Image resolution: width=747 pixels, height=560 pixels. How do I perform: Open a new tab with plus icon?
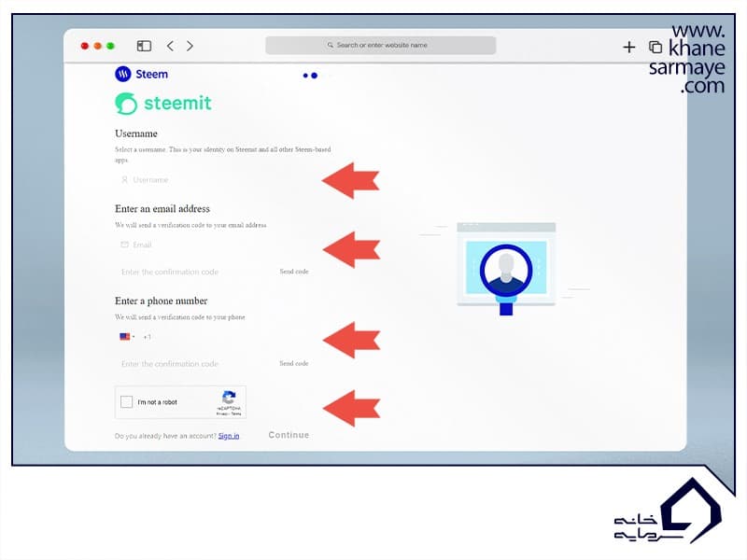[x=628, y=47]
